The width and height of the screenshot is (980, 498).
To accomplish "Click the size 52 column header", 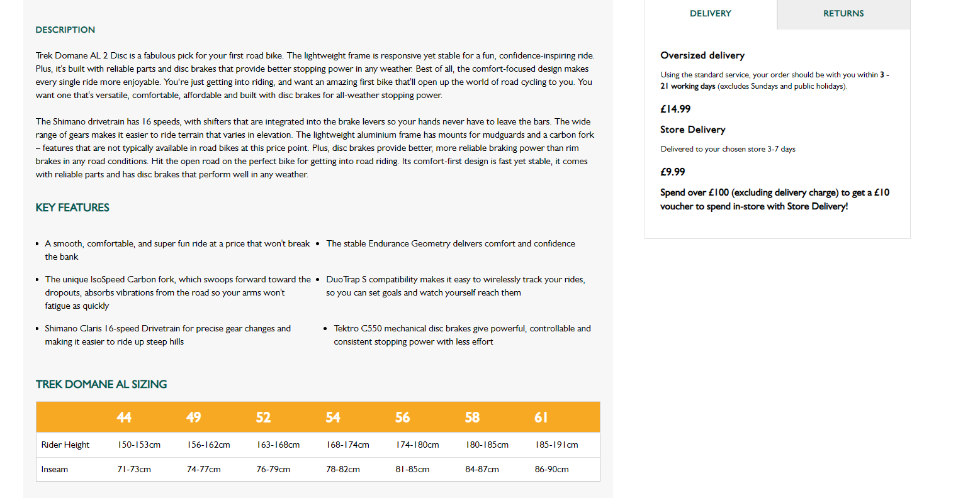I will (263, 418).
